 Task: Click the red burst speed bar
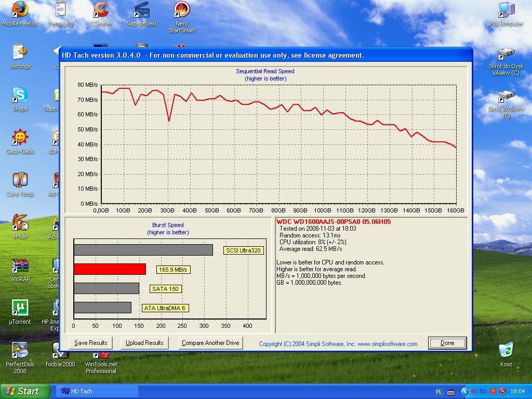tap(110, 269)
